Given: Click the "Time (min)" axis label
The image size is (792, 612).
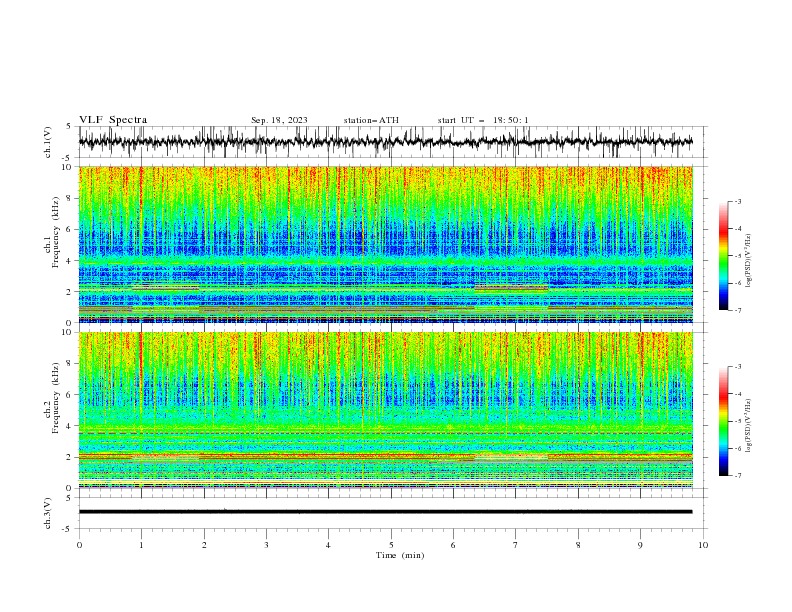Looking at the screenshot, I should click(400, 555).
